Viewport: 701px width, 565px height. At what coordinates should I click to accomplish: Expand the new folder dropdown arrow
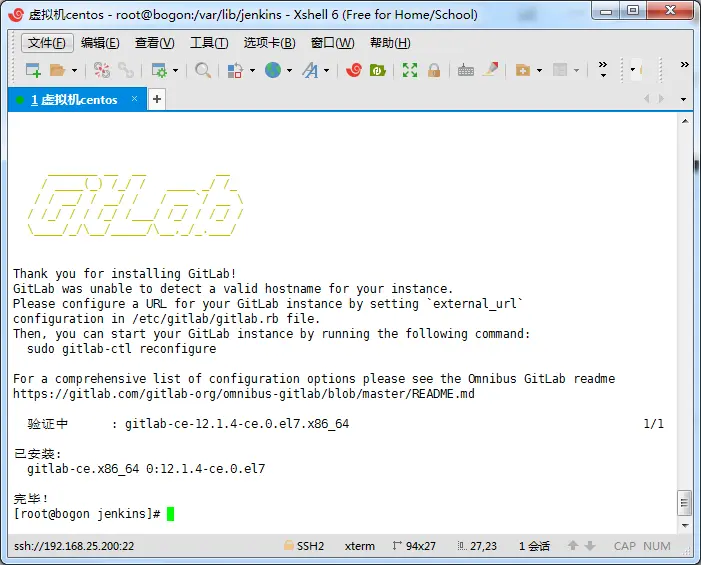click(539, 71)
